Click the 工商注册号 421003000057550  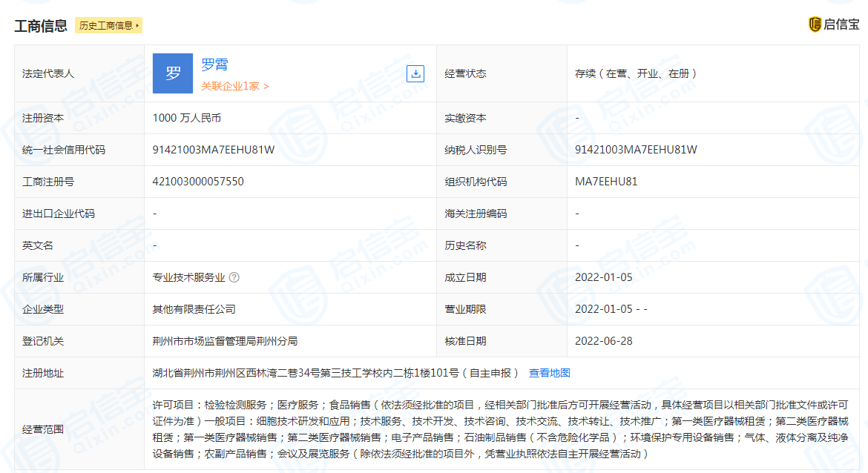pyautogui.click(x=198, y=182)
